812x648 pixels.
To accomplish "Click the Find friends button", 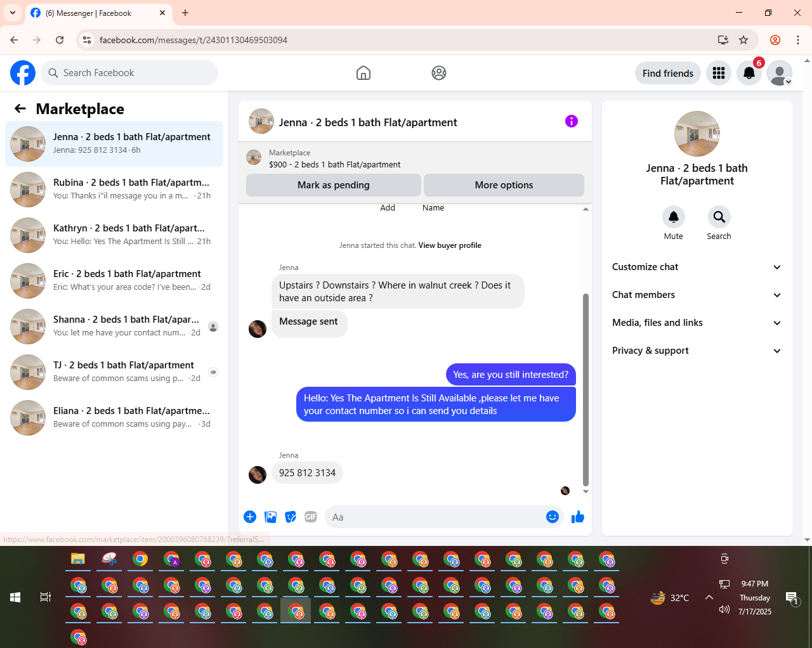I will pos(668,73).
